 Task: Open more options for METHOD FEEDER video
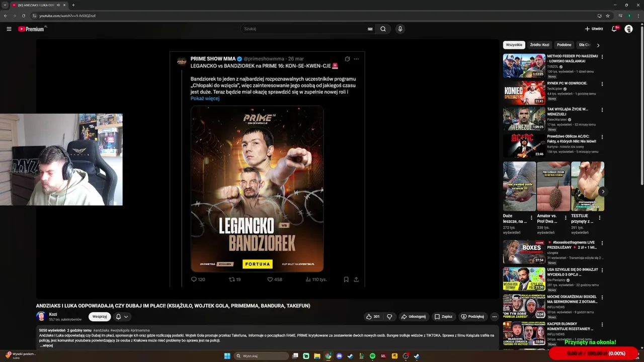pos(602,57)
